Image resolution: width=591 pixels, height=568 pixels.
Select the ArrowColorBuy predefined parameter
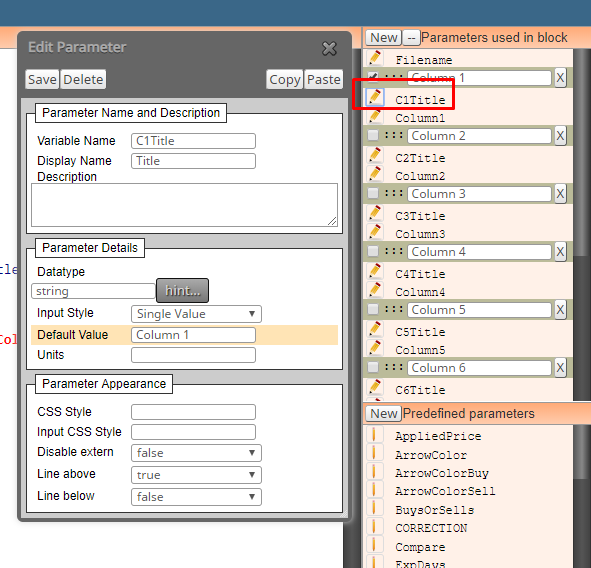point(442,473)
